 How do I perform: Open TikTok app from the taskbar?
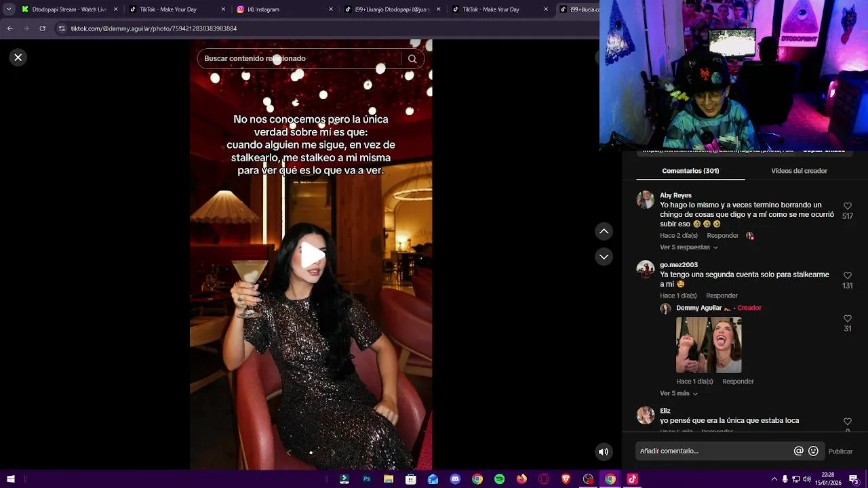pos(632,479)
